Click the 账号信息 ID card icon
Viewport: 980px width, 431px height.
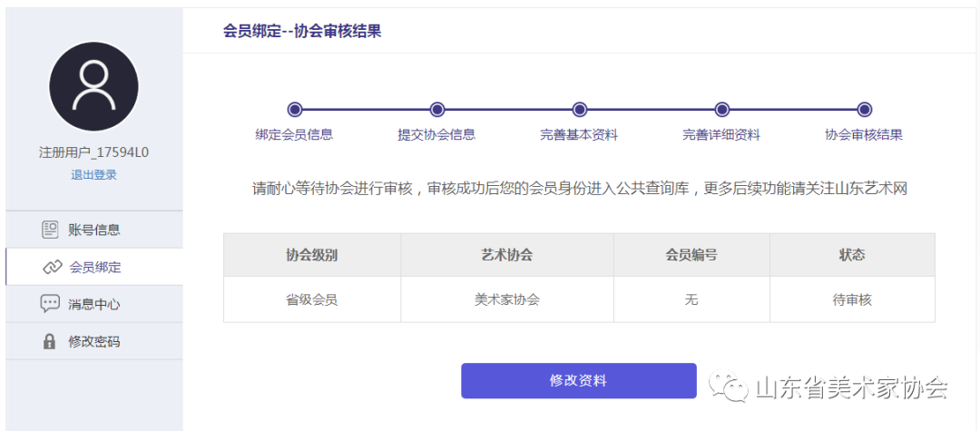click(x=50, y=230)
